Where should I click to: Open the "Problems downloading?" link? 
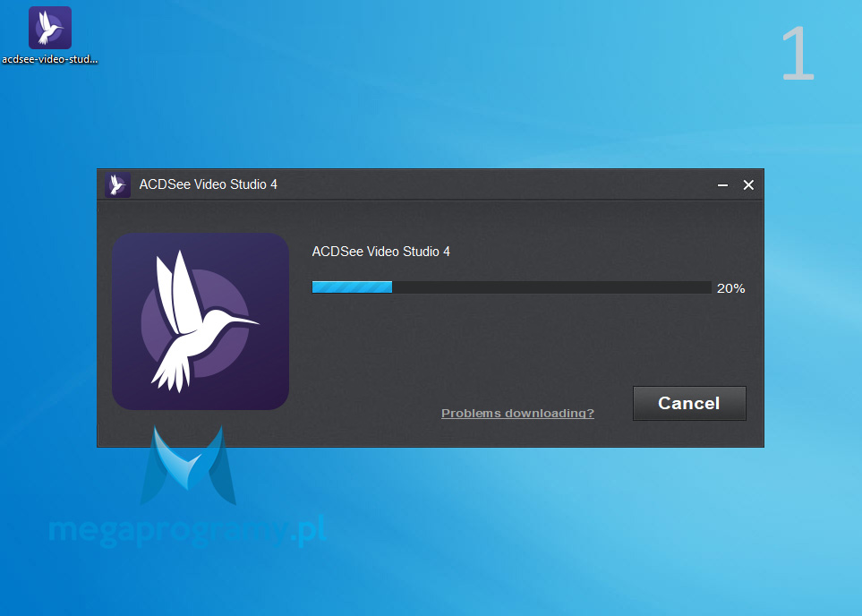click(518, 413)
